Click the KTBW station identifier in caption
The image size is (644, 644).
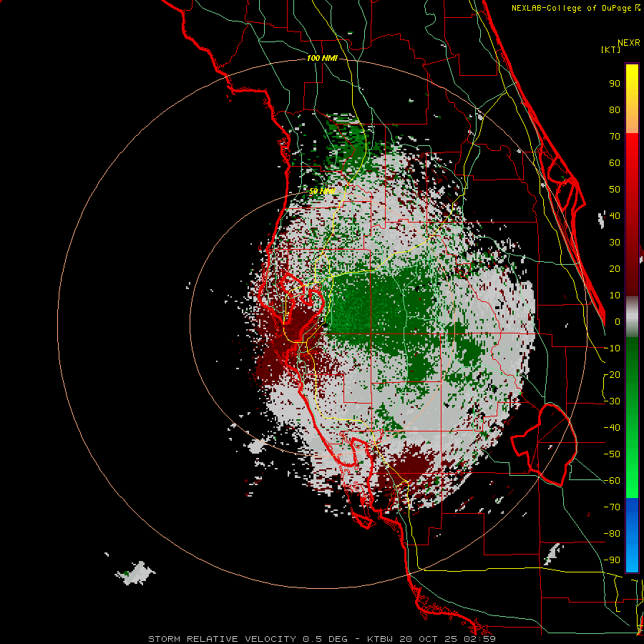coord(381,639)
